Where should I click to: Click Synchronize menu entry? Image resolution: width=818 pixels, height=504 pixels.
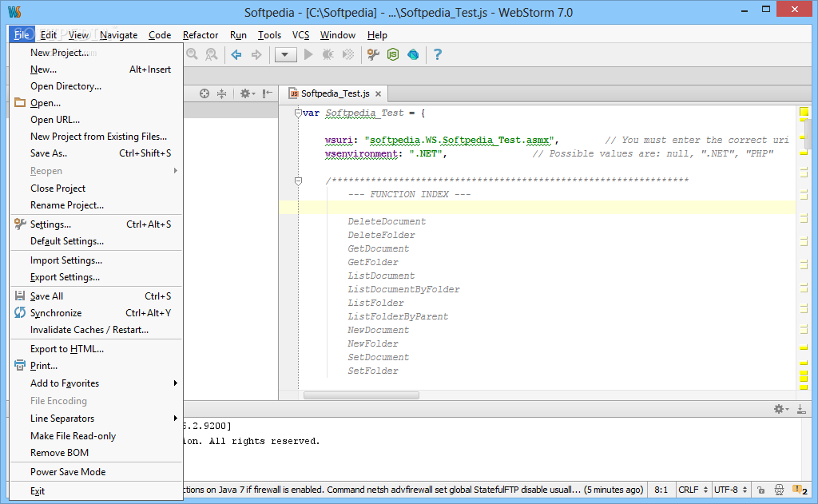coord(97,313)
